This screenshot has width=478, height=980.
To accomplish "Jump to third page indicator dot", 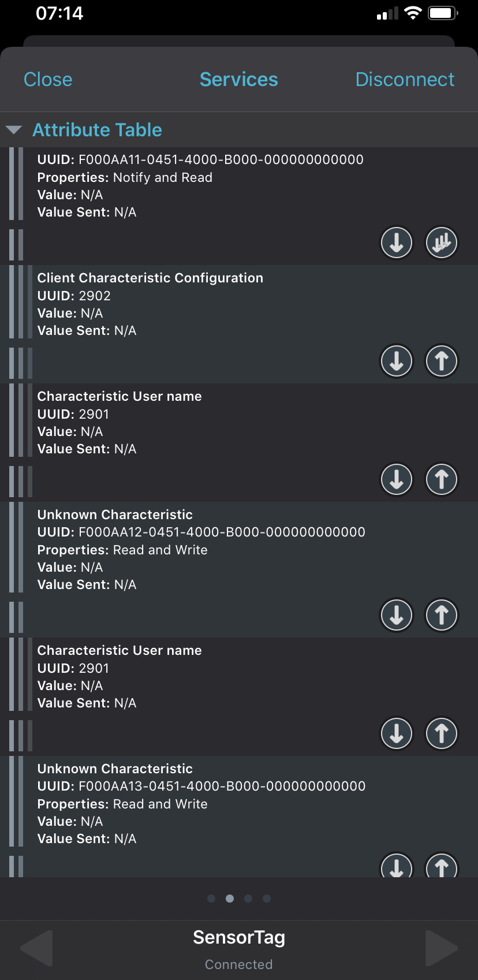I will pos(248,899).
